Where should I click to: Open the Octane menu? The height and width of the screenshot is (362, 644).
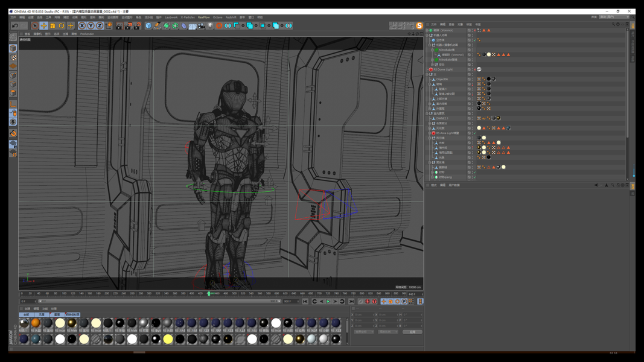(217, 17)
